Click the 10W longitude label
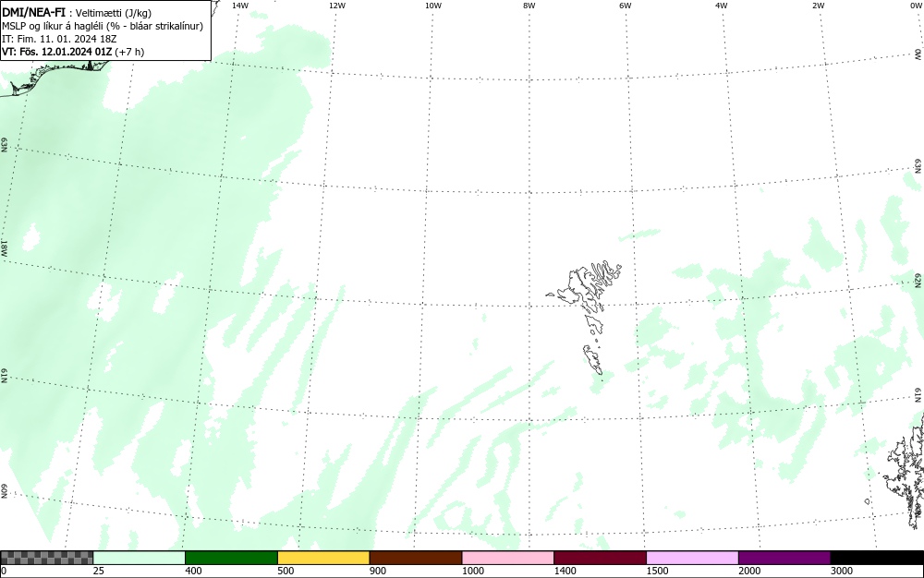This screenshot has width=924, height=578. (433, 6)
